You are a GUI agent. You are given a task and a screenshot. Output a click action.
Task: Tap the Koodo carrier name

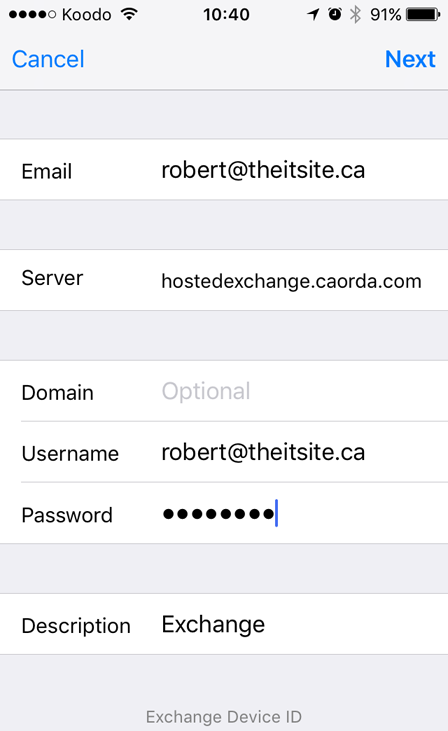86,15
